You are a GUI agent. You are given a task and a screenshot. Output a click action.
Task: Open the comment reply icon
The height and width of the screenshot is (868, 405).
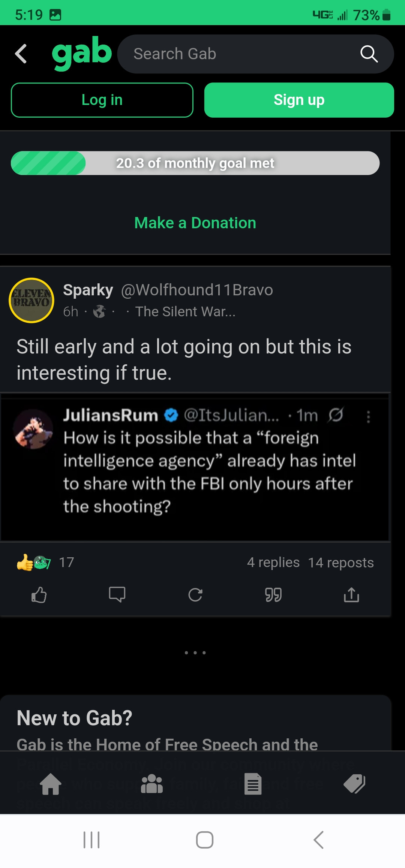click(x=117, y=595)
